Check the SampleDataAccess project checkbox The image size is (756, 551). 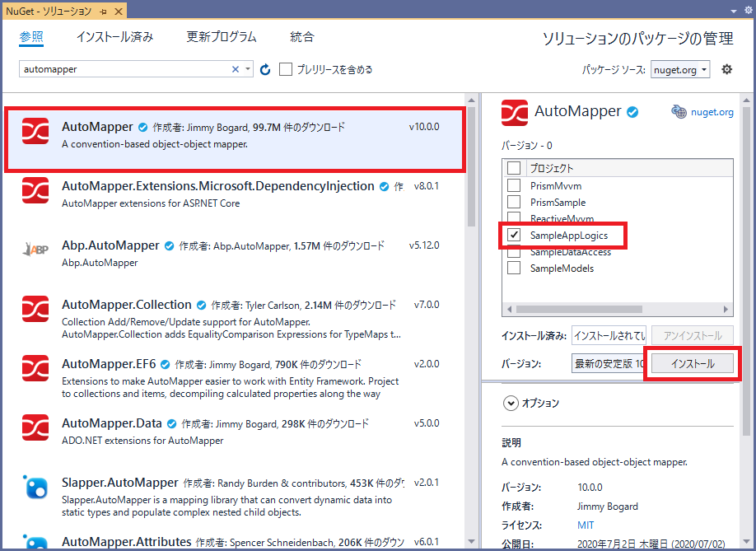[514, 252]
